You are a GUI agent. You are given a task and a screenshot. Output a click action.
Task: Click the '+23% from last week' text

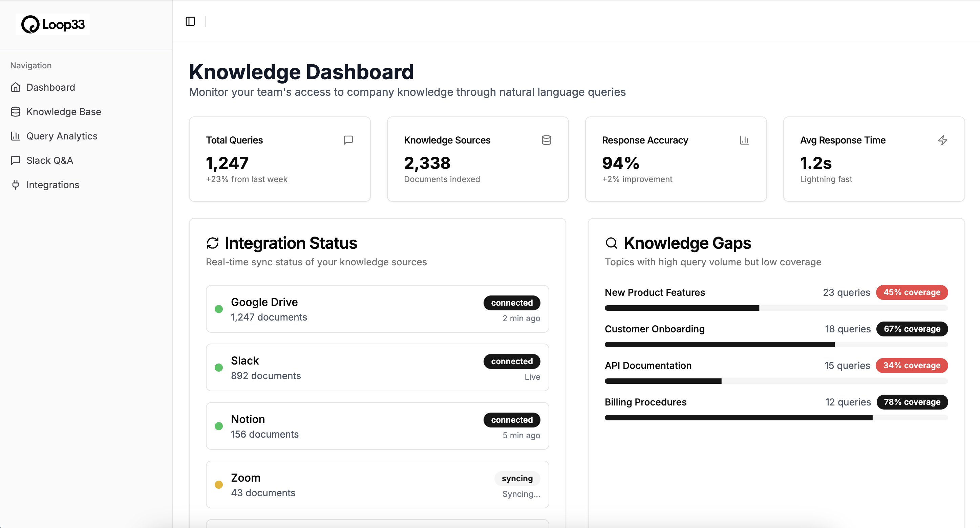247,179
